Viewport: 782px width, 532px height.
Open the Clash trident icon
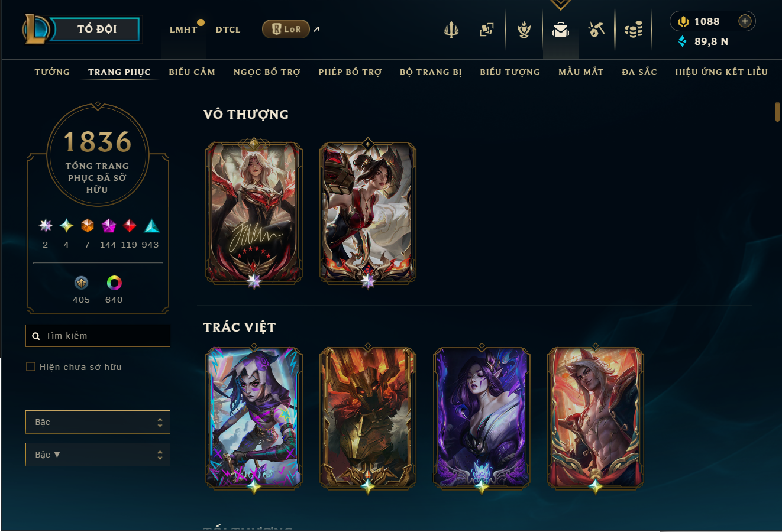coord(451,30)
